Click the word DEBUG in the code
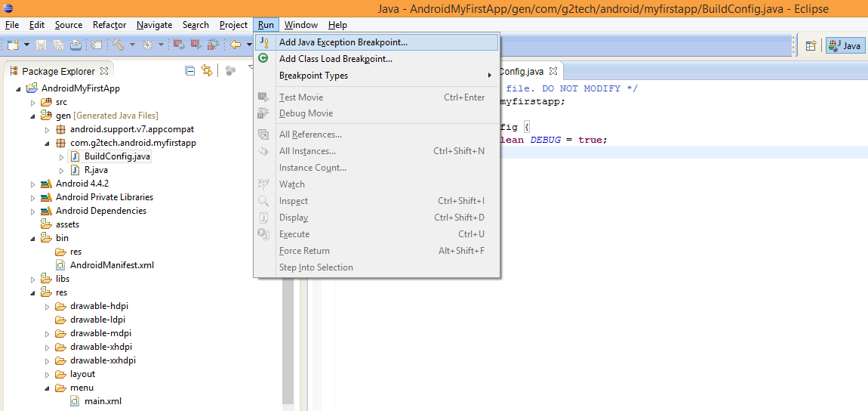The image size is (868, 411). (x=546, y=140)
